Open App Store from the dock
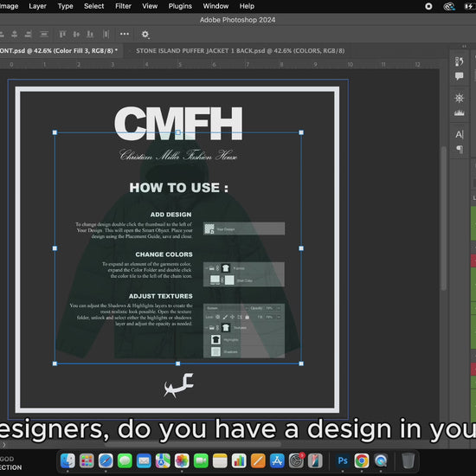Screen dimensions: 476x476 click(x=277, y=460)
